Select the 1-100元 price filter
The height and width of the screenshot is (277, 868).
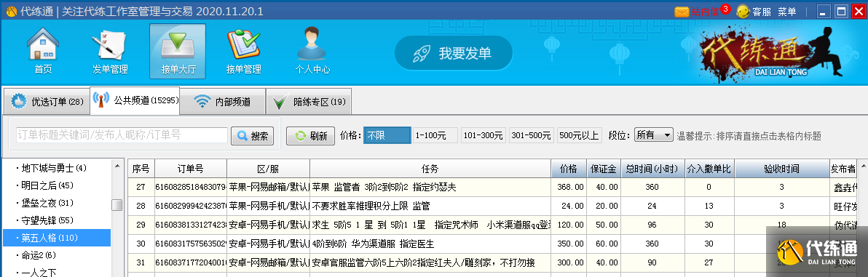tap(435, 135)
